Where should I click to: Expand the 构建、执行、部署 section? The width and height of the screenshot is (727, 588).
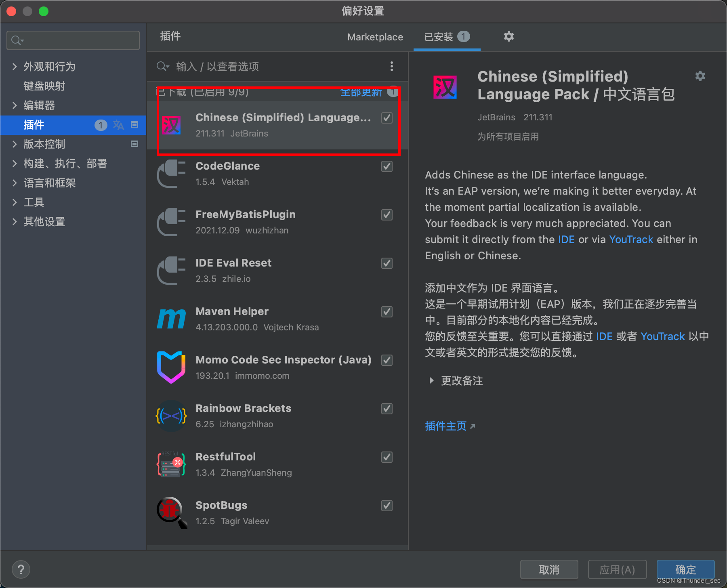[x=15, y=164]
